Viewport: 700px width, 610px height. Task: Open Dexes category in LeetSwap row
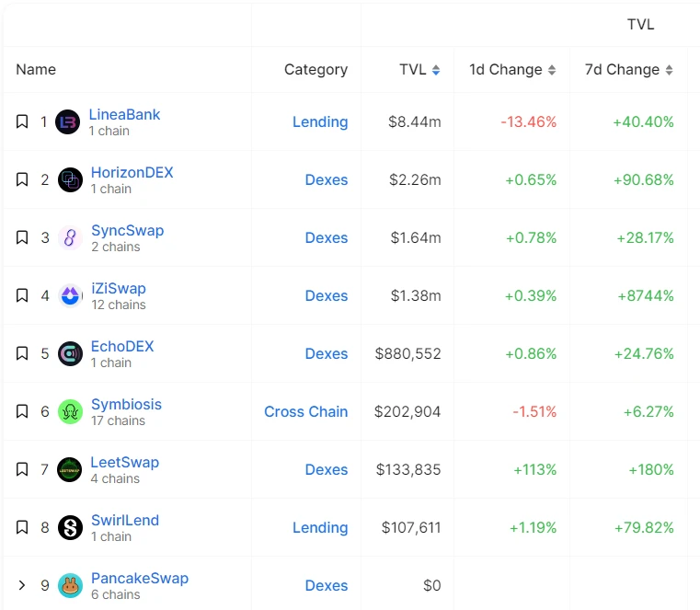point(327,469)
